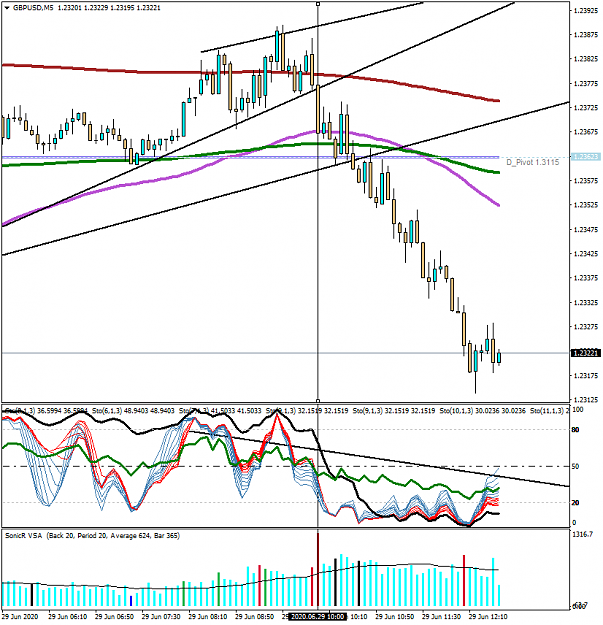The width and height of the screenshot is (603, 625).
Task: Click the 1.23525 price scale label
Action: [x=586, y=205]
